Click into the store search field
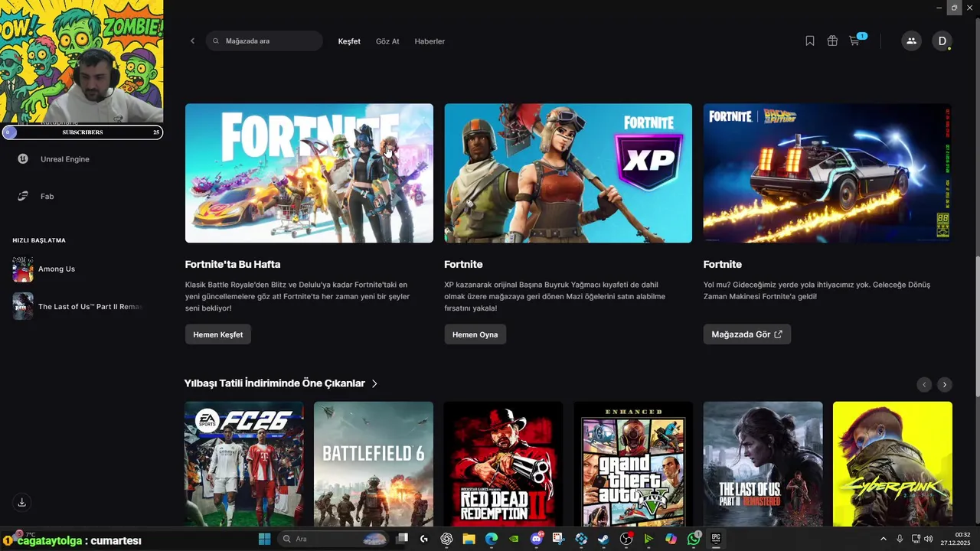This screenshot has height=551, width=980. pos(264,41)
